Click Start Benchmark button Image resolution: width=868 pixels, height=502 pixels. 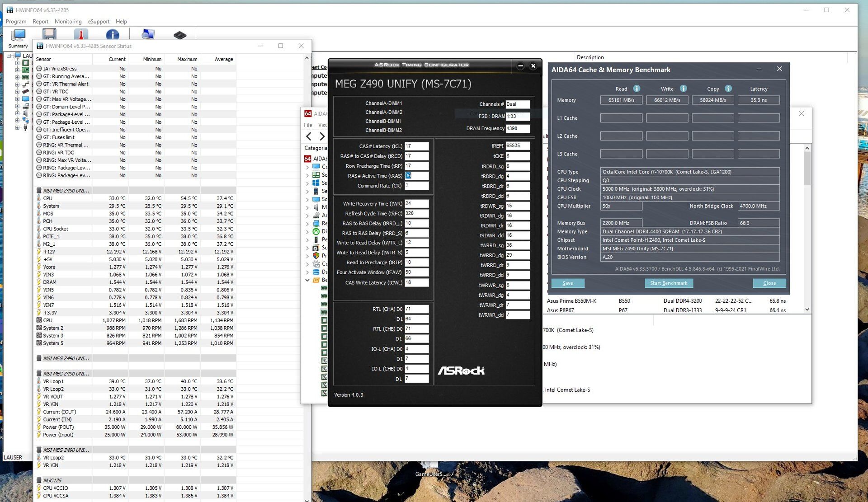(x=668, y=283)
